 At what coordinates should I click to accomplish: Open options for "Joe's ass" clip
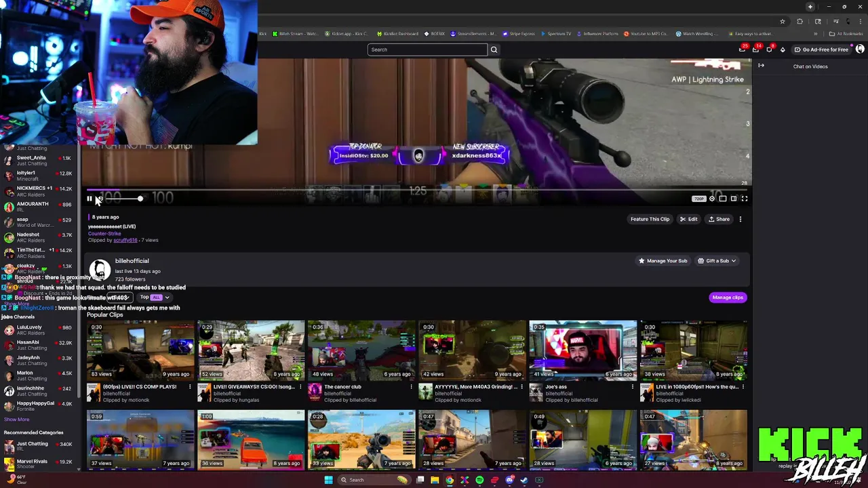(x=632, y=387)
